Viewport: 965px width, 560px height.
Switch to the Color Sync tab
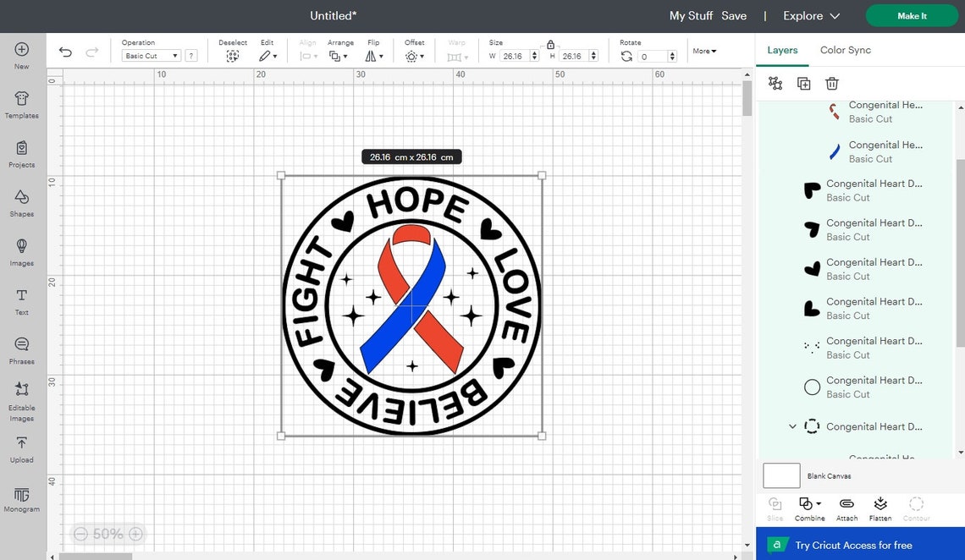point(844,50)
